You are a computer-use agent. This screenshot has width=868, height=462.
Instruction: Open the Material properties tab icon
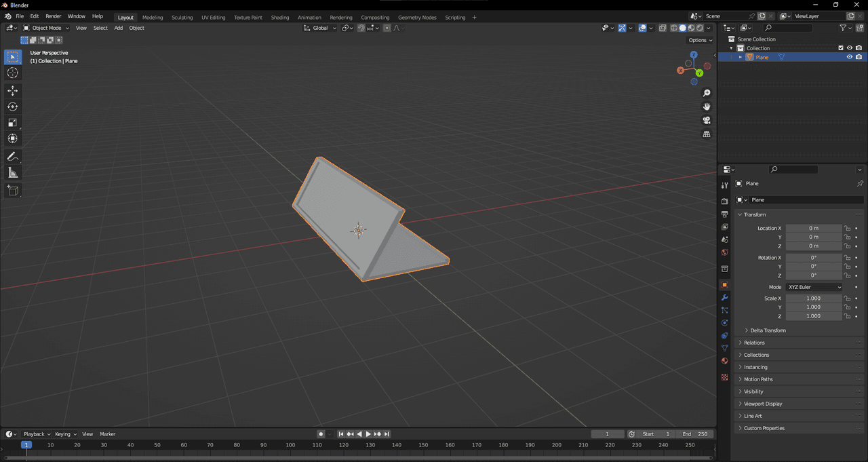pyautogui.click(x=724, y=361)
